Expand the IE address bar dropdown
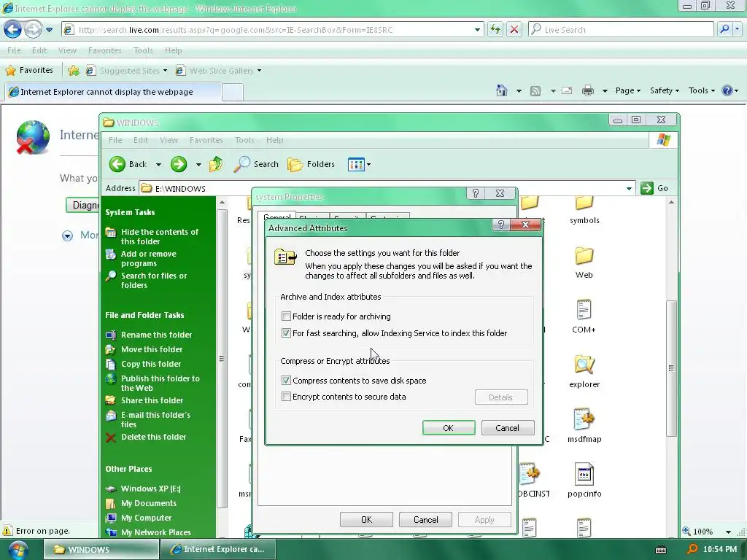 pos(477,29)
